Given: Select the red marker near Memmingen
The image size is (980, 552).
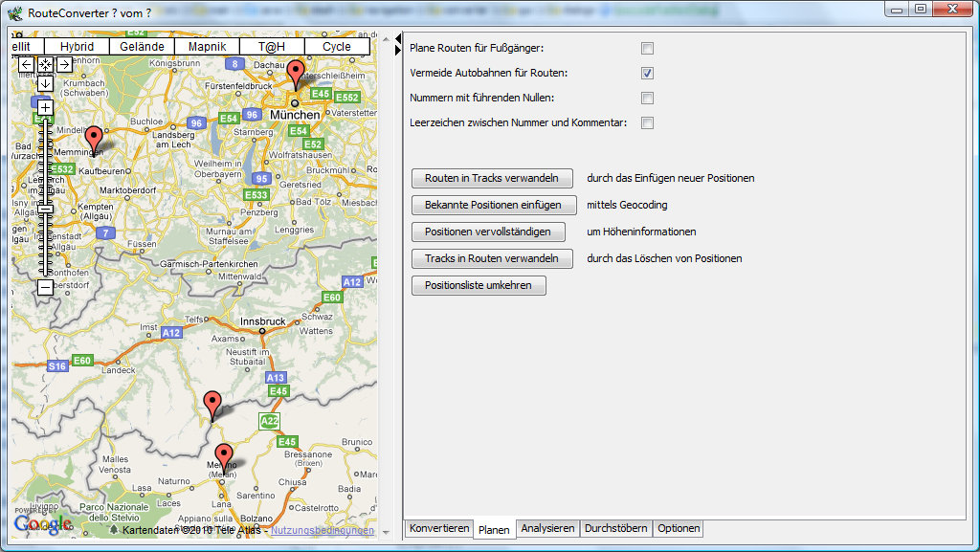Looking at the screenshot, I should coord(93,141).
